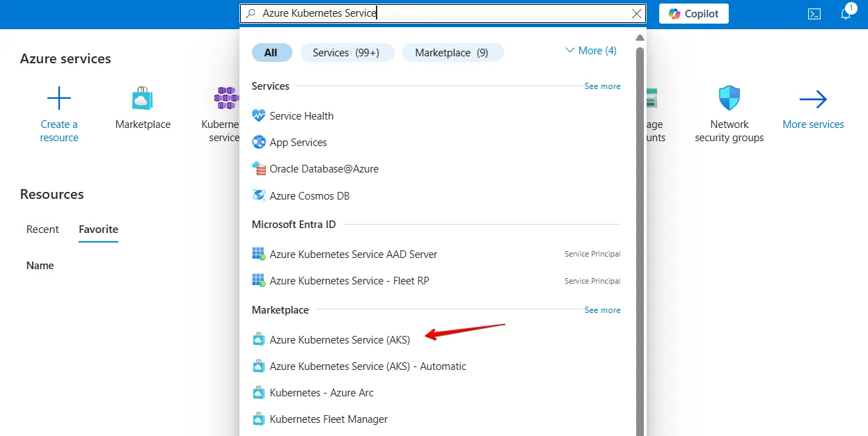Click the Kubernetes Fleet Manager bag icon

coord(259,419)
